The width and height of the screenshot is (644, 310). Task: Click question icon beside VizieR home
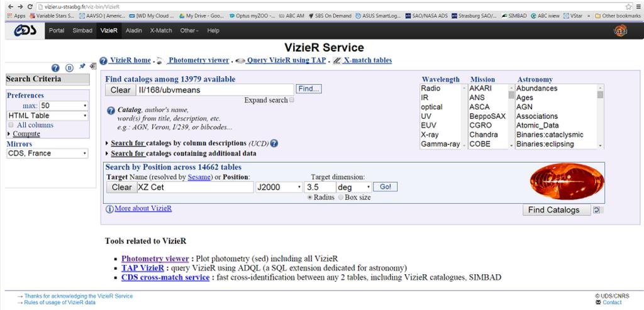104,61
